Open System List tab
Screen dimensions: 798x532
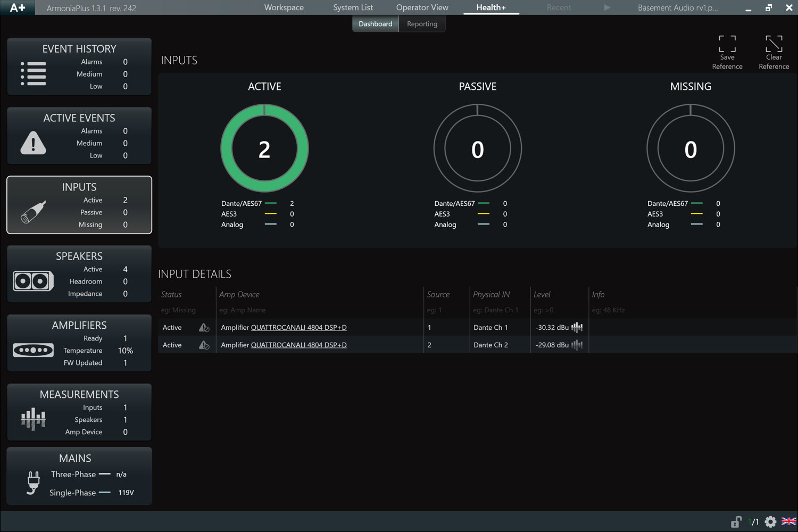(x=353, y=7)
